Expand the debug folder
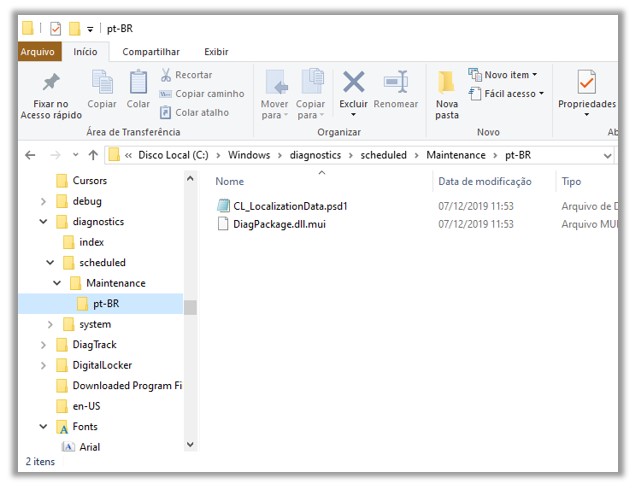 tap(43, 201)
